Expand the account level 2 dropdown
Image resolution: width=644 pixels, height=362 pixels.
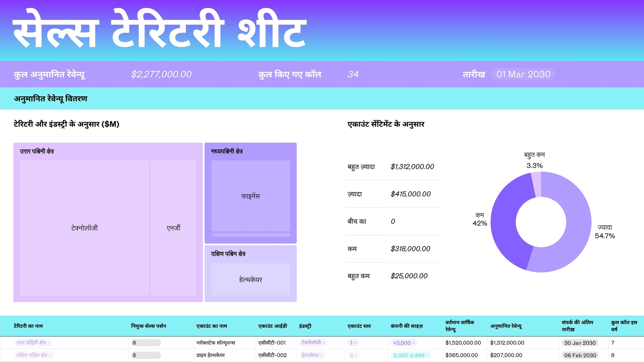(354, 355)
